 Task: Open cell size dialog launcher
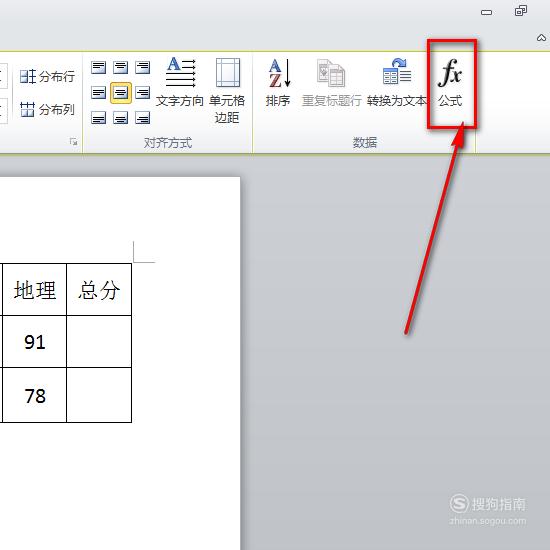tap(73, 142)
